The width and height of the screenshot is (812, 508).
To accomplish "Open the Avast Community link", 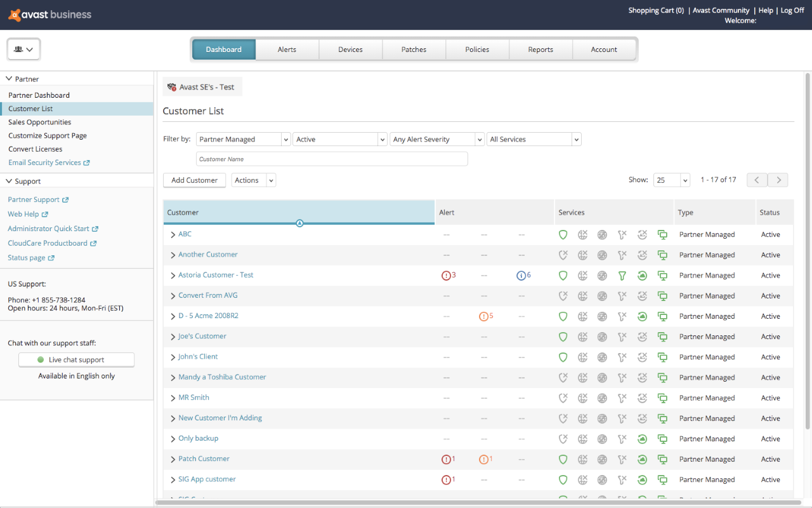I will coord(721,10).
